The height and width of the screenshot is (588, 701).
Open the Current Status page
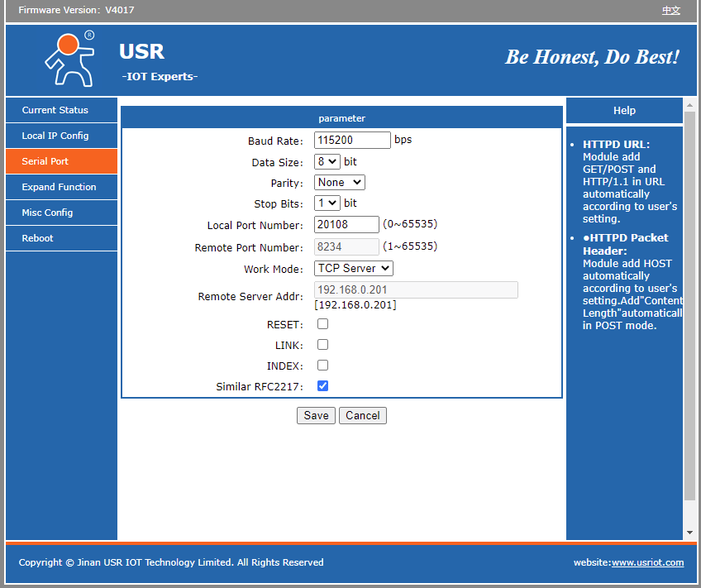pos(62,110)
